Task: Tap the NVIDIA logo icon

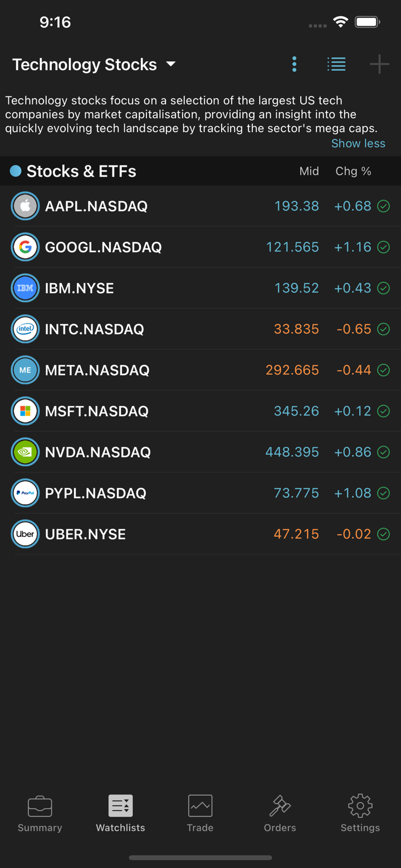Action: (x=25, y=452)
